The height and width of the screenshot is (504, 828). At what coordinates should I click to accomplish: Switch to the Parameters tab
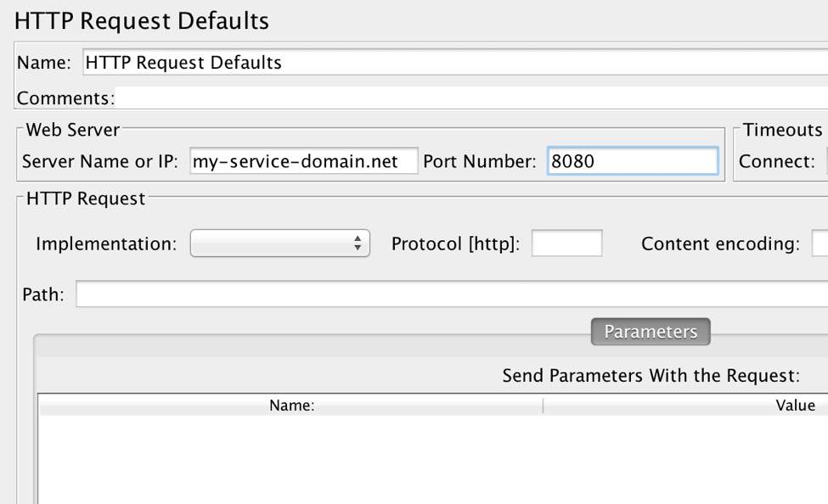pyautogui.click(x=651, y=332)
